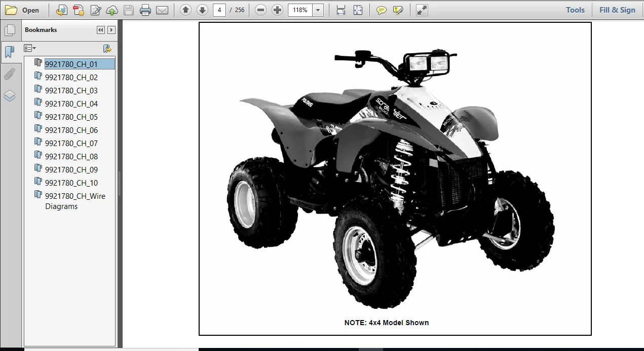Click the bookmark icon beside 9921780_CH_05

38,116
